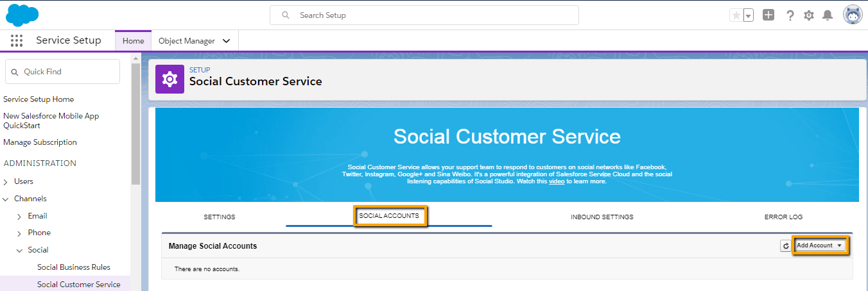Expand the Object Manager chevron menu
Viewport: 868px width, 291px height.
[226, 41]
